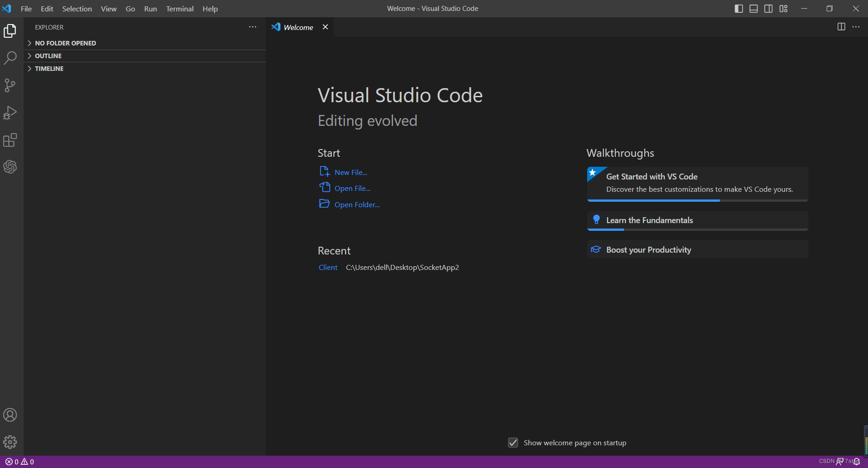Click the graduation cap icon on Boost your Productivity
The image size is (868, 468).
[596, 249]
